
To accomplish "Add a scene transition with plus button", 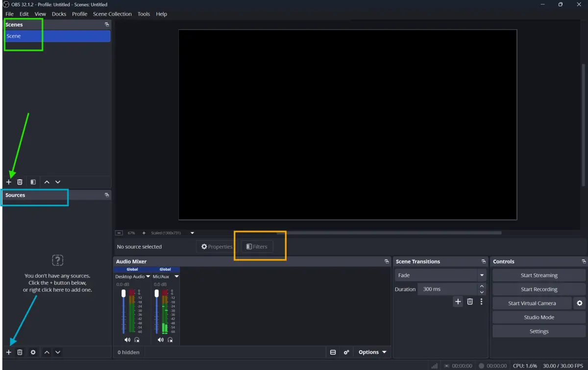I will 458,301.
